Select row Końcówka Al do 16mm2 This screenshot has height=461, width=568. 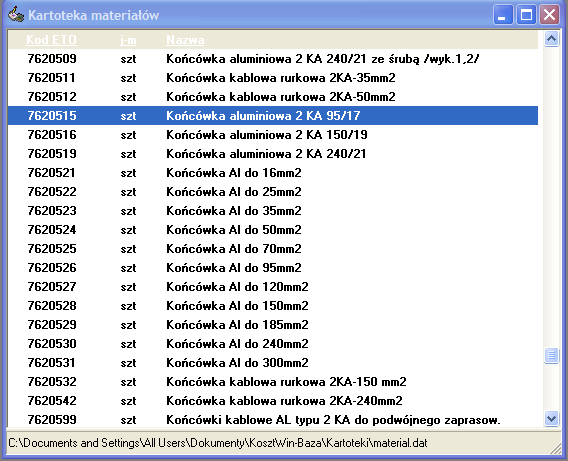tap(273, 173)
